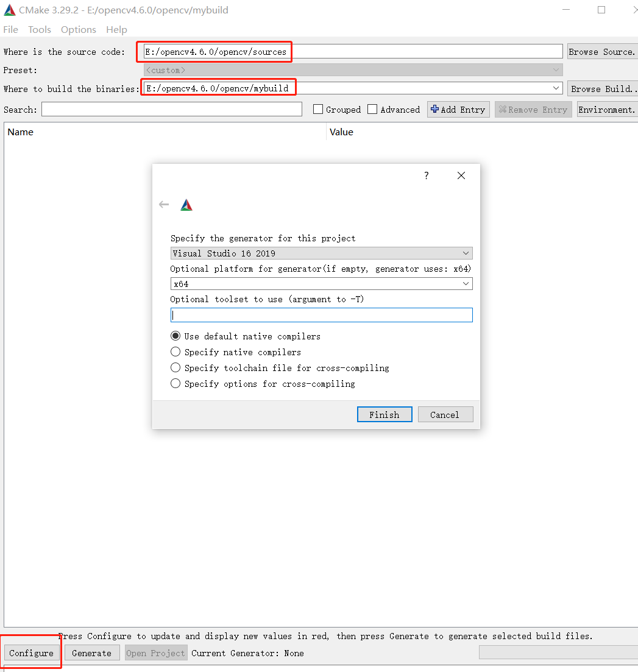Viewport: 638px width, 672px height.
Task: Enable the Advanced checkbox
Action: point(372,109)
